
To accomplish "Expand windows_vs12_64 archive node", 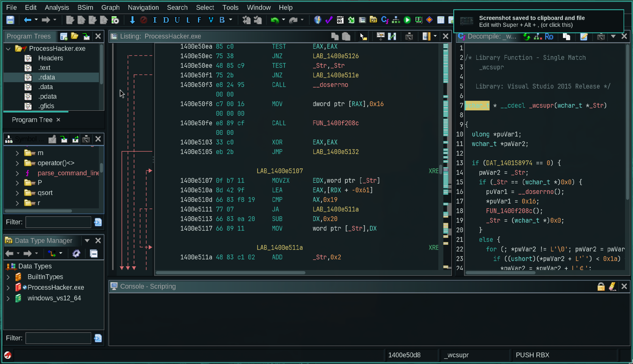I will coord(8,298).
